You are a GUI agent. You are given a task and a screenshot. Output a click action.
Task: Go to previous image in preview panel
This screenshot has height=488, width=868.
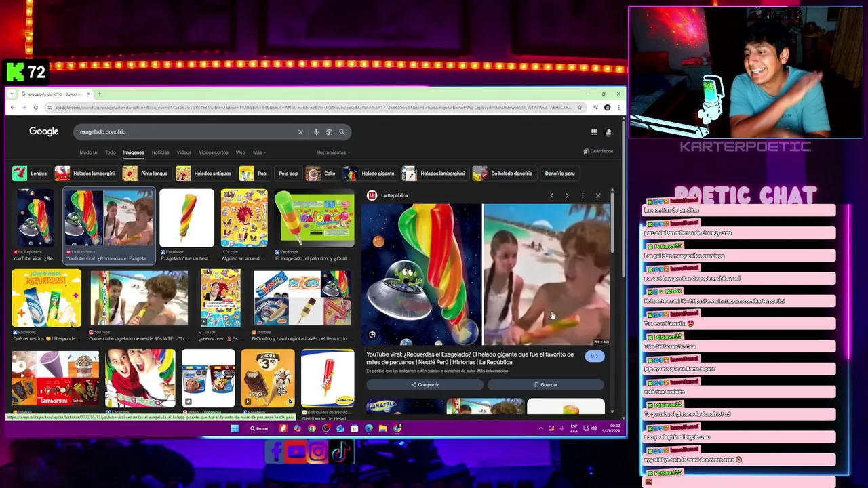point(551,195)
